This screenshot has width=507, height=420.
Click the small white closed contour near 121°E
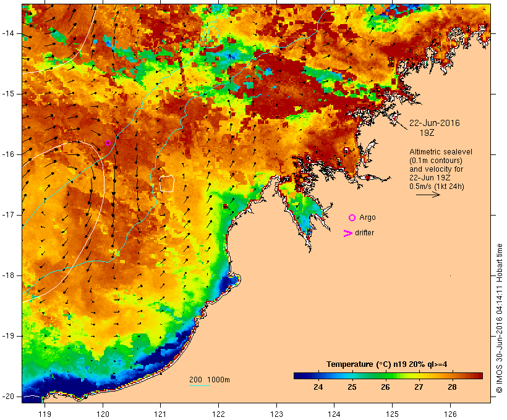[x=167, y=184]
